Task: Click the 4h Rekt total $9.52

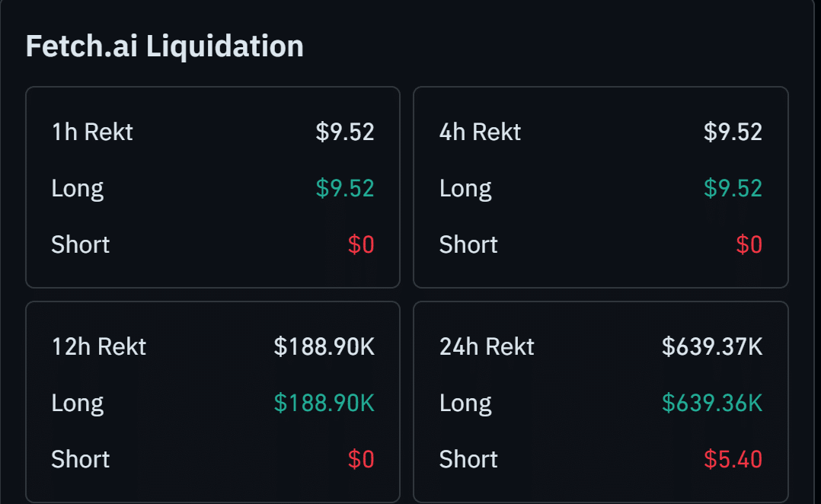Action: pyautogui.click(x=733, y=132)
